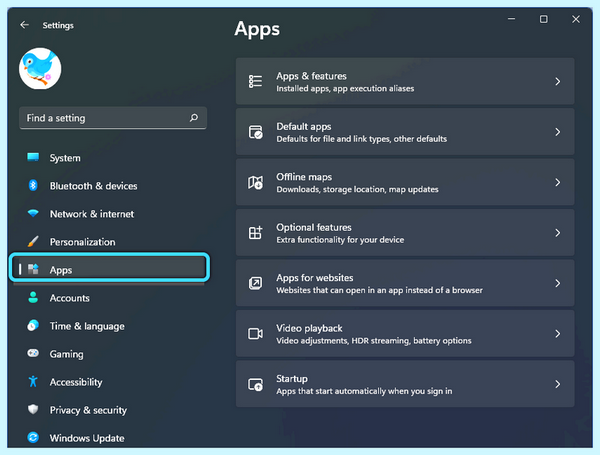Open Offline maps title
This screenshot has height=455, width=600.
point(304,177)
